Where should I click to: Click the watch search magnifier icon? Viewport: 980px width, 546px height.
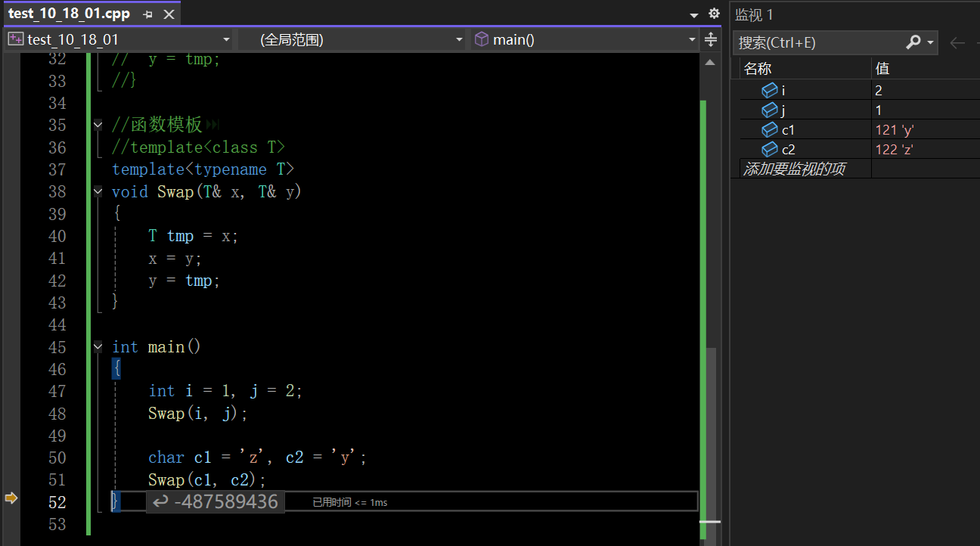click(913, 42)
